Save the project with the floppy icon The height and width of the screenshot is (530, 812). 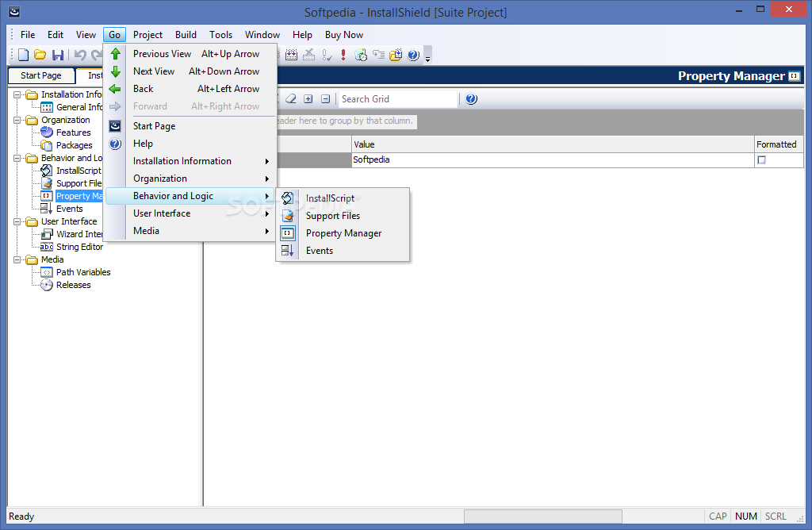[x=58, y=55]
